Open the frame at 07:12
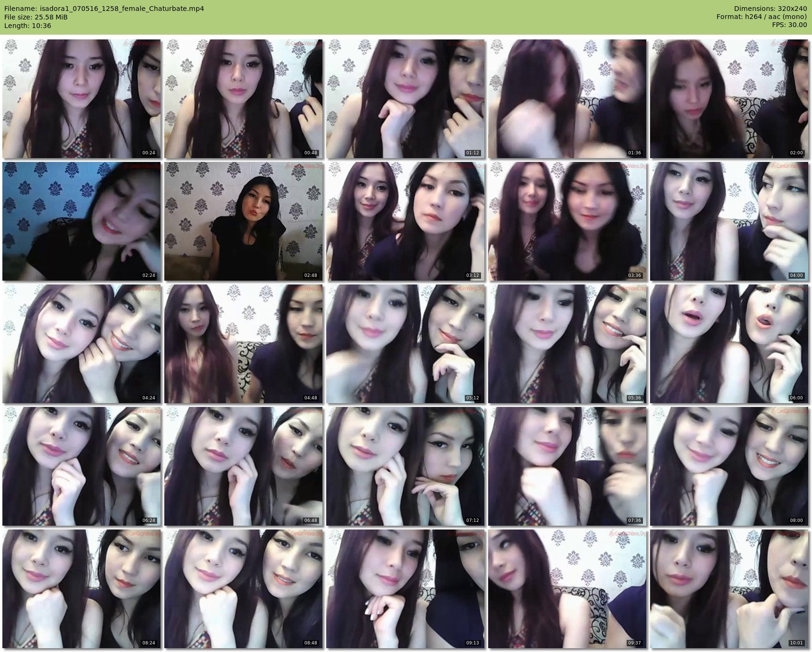This screenshot has height=652, width=812. pyautogui.click(x=406, y=466)
